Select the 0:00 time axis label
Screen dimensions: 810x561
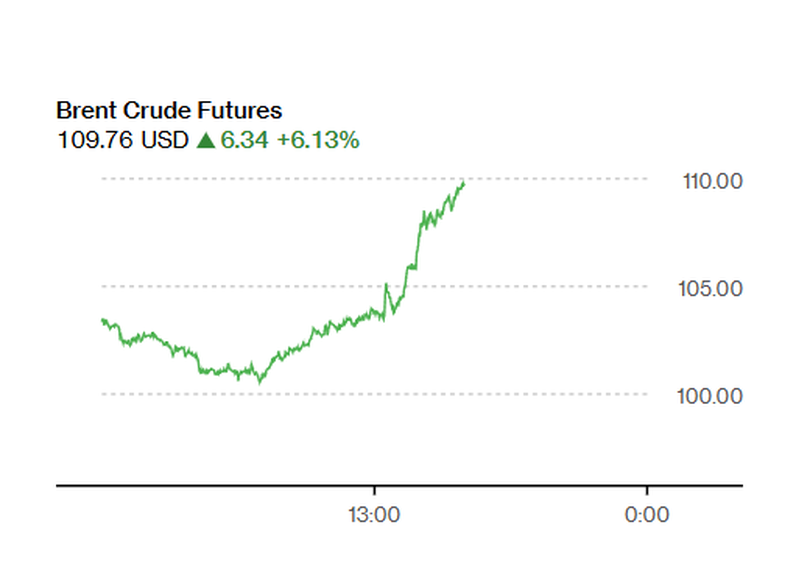tap(647, 516)
